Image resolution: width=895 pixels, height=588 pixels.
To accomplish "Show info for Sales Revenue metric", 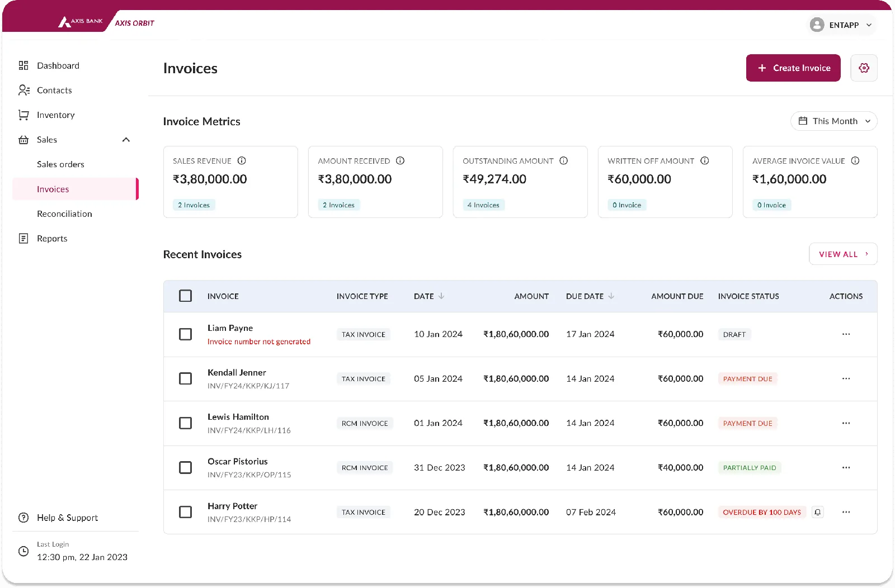I will [242, 160].
